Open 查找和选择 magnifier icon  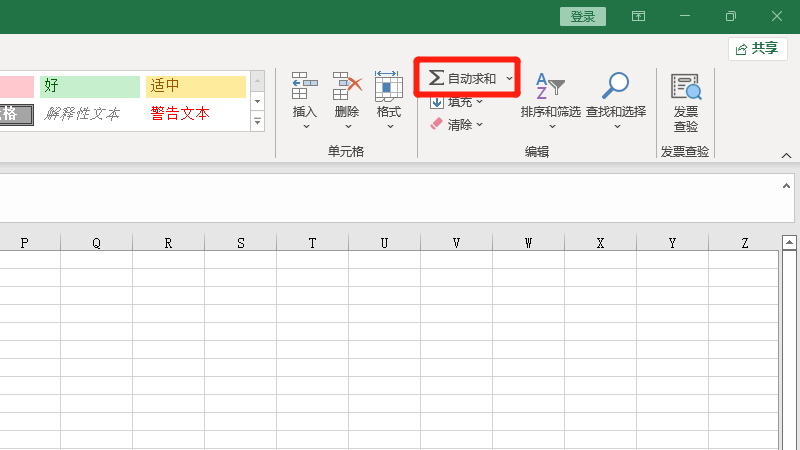click(616, 87)
